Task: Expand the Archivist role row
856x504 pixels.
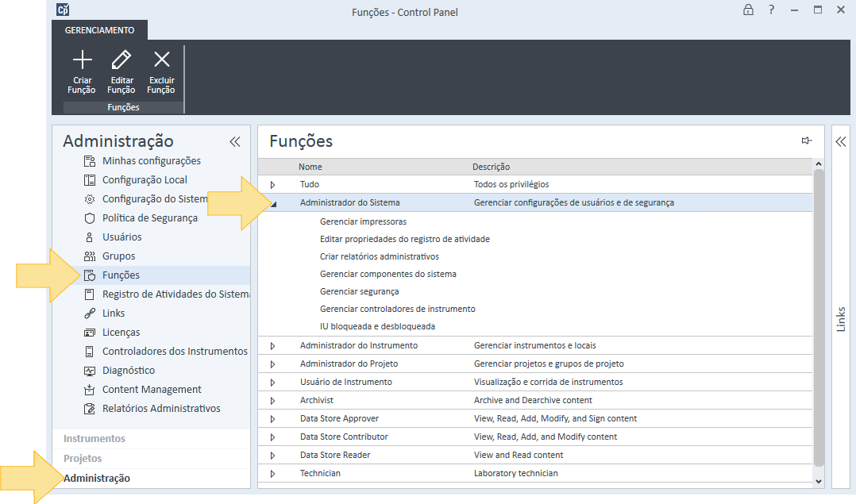Action: (272, 401)
